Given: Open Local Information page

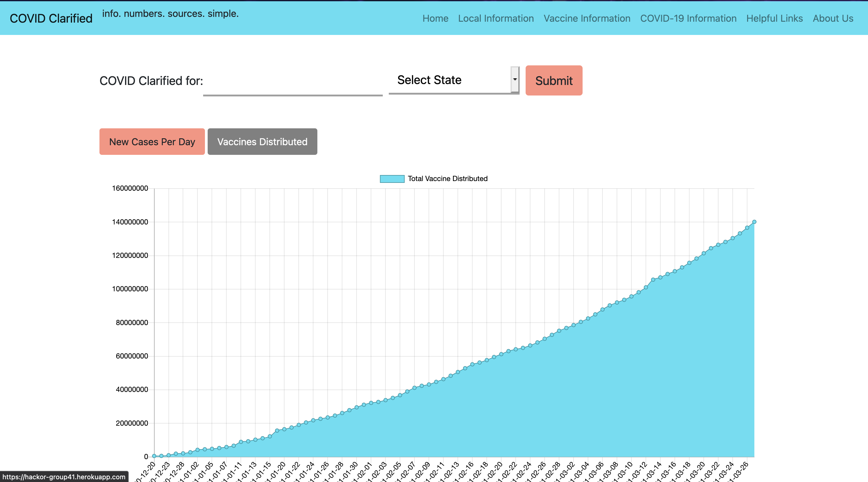Looking at the screenshot, I should point(496,18).
